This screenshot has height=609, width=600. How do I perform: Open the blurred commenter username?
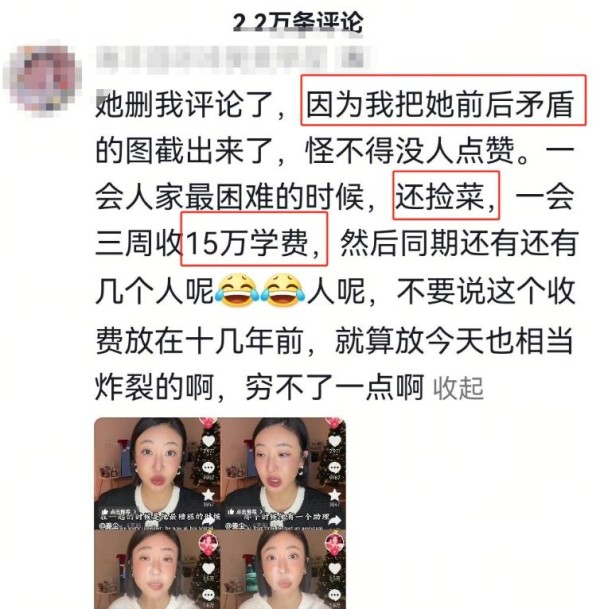232,59
